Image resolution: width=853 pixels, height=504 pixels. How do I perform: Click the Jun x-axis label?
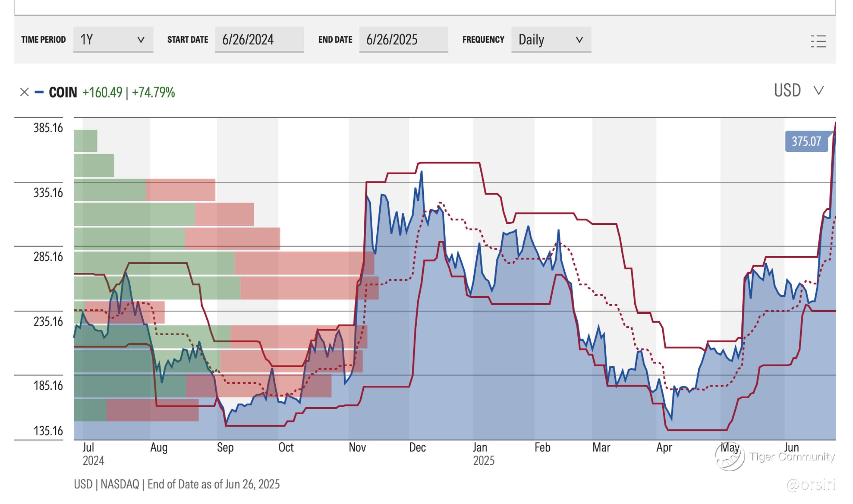(792, 447)
